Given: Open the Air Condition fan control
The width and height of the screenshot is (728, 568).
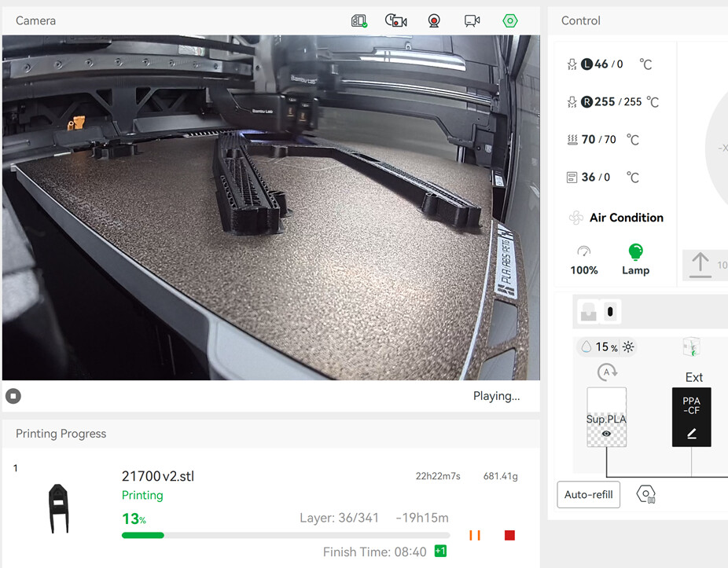Looking at the screenshot, I should (616, 218).
